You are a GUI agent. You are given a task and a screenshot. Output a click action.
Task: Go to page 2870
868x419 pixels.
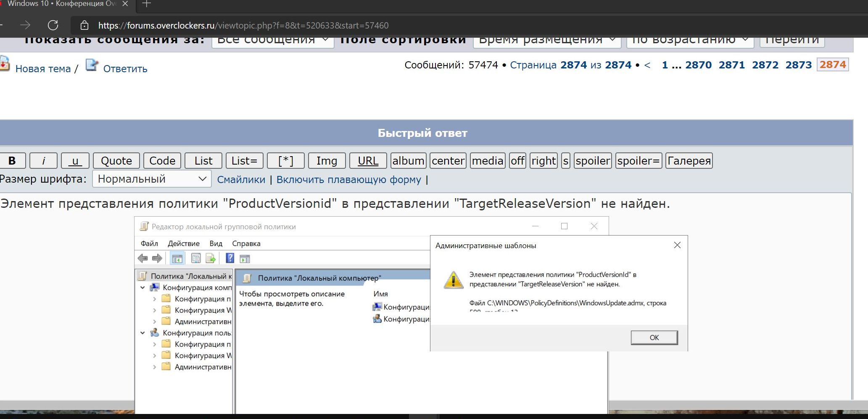[699, 65]
